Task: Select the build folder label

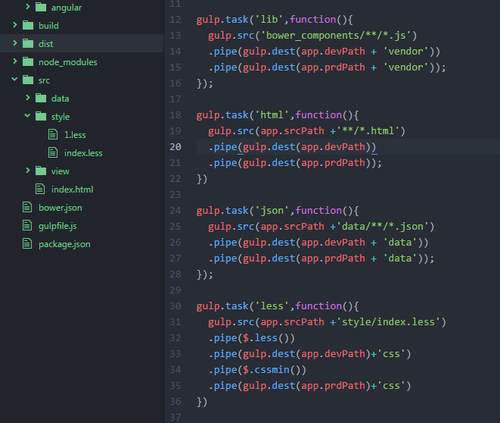Action: (48, 26)
